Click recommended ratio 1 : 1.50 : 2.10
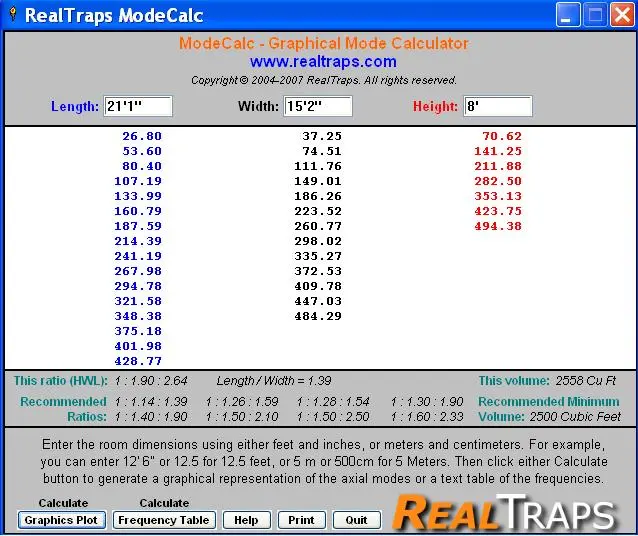Viewport: 638px width, 536px height. coord(242,417)
